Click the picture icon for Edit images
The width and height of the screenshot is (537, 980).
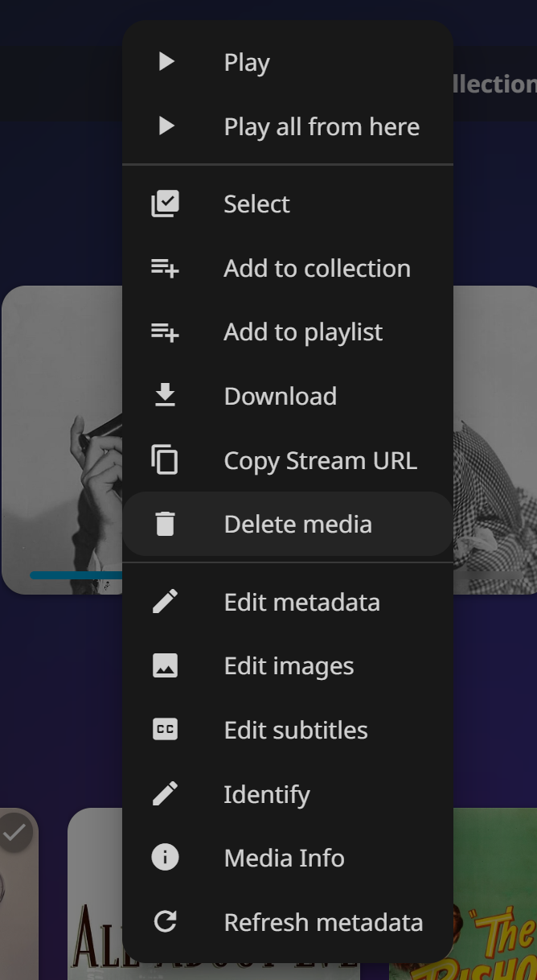(166, 666)
